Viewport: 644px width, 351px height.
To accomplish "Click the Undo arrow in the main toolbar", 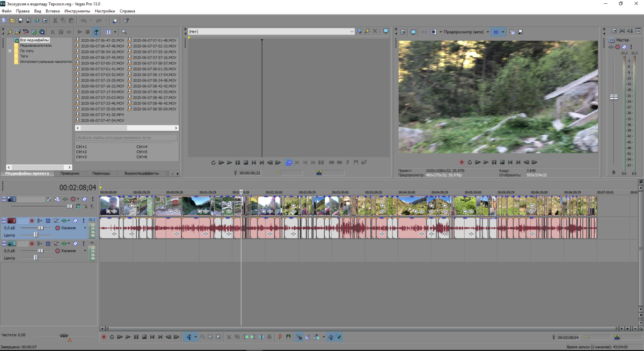I will (x=84, y=20).
